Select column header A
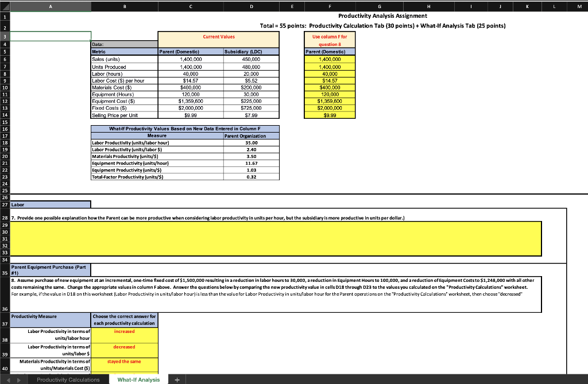 tap(51, 6)
